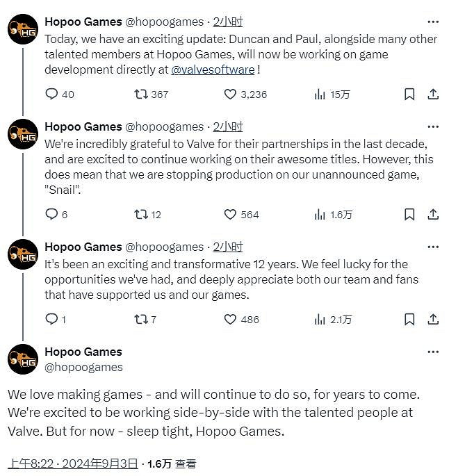The image size is (449, 476).
Task: Share the first tweet in the thread
Action: coord(432,94)
